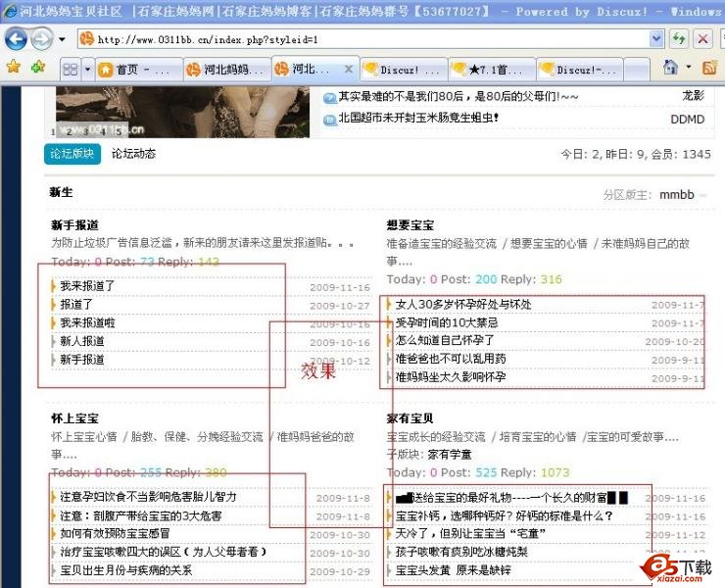
Task: Click the moderator name mmbb
Action: coord(676,195)
